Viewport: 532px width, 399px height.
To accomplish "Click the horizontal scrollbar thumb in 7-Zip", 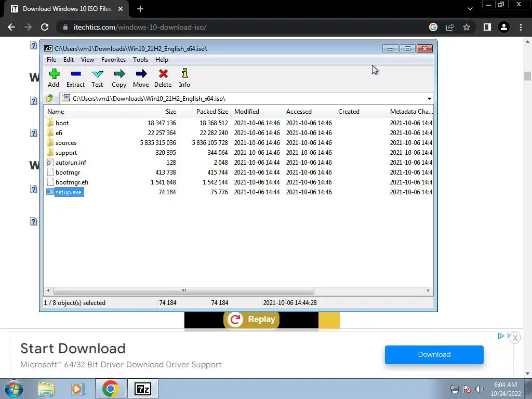I will click(x=183, y=291).
